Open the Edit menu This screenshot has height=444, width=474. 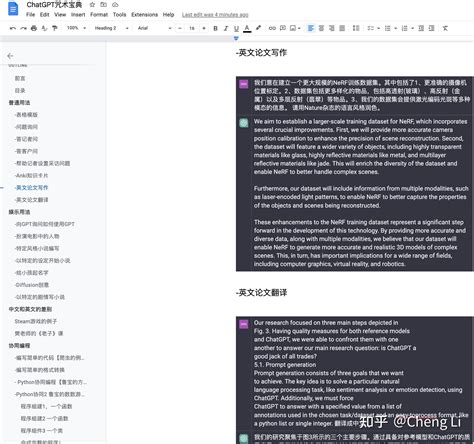pyautogui.click(x=44, y=15)
